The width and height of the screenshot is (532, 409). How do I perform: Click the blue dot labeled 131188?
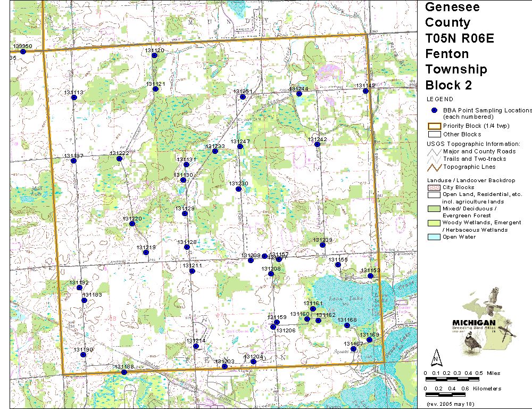(124, 372)
